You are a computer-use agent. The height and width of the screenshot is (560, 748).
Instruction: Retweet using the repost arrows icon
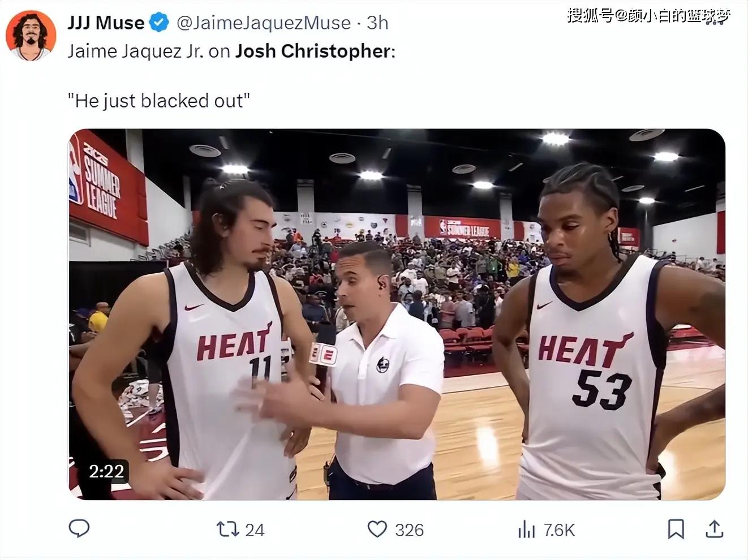(x=227, y=529)
